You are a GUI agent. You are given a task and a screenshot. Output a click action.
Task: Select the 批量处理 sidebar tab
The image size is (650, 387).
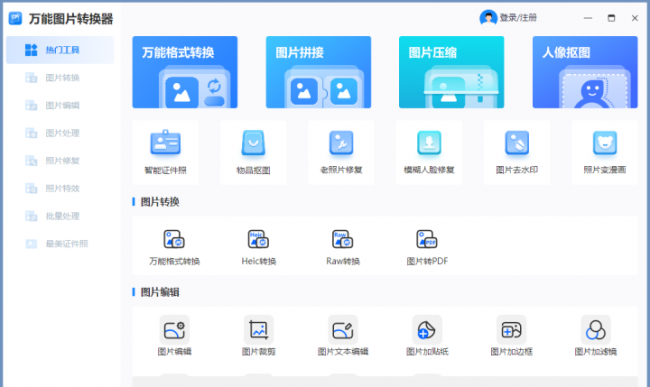pyautogui.click(x=60, y=216)
